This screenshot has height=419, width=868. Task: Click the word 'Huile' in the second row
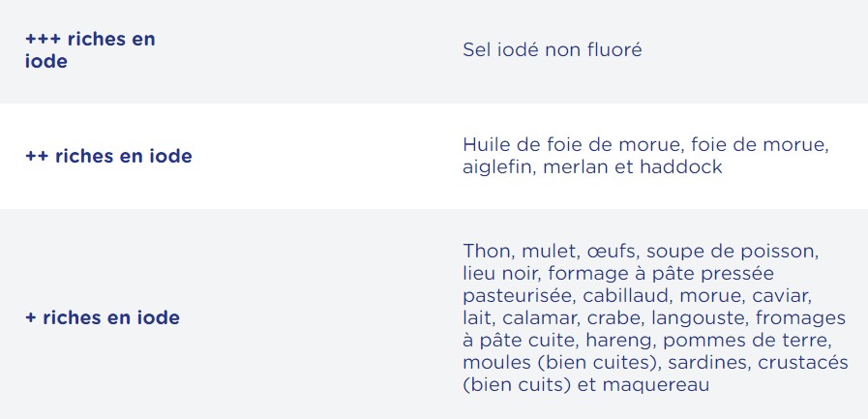coord(486,145)
